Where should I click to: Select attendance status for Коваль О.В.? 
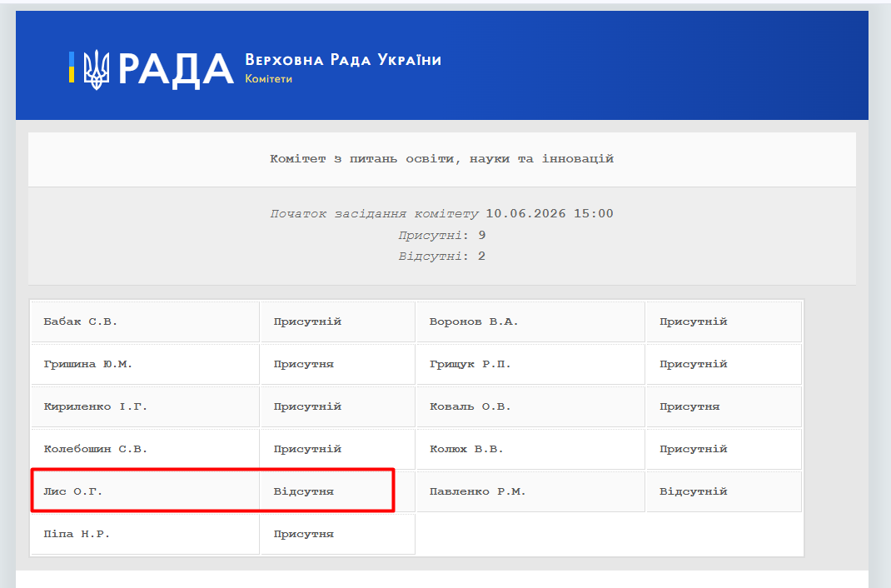coord(724,406)
